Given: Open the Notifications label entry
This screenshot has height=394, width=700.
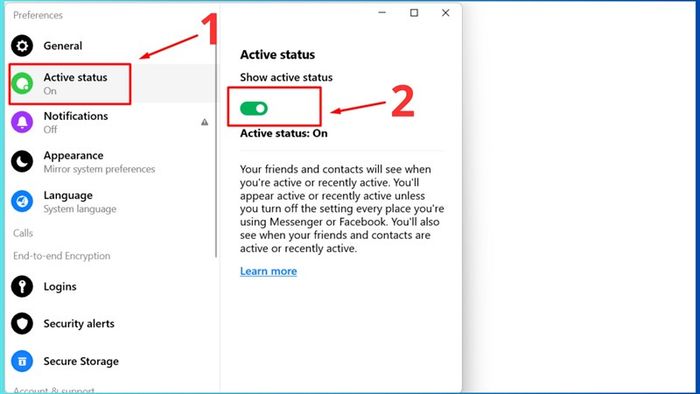Looking at the screenshot, I should (76, 116).
